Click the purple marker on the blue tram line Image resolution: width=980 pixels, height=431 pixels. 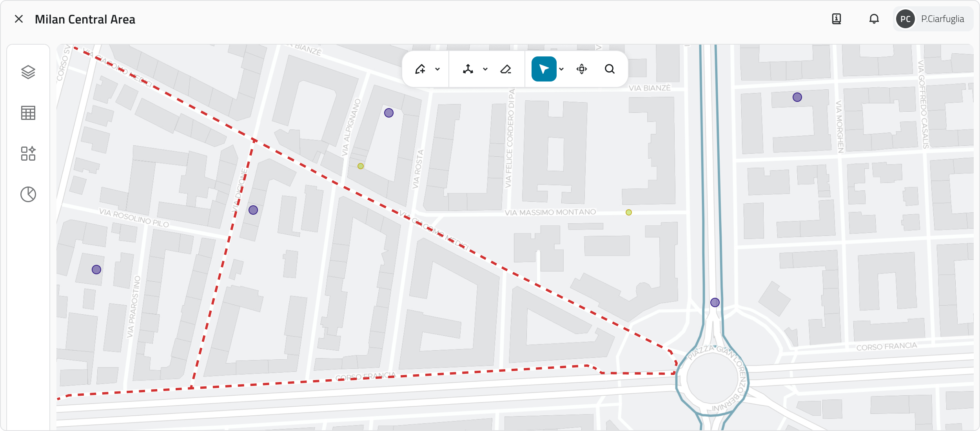coord(715,302)
